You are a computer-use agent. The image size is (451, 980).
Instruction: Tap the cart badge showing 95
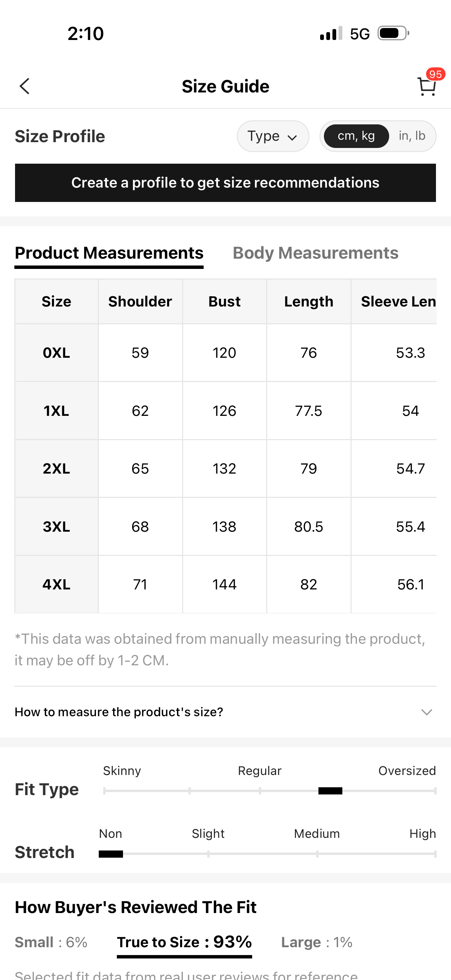click(435, 74)
